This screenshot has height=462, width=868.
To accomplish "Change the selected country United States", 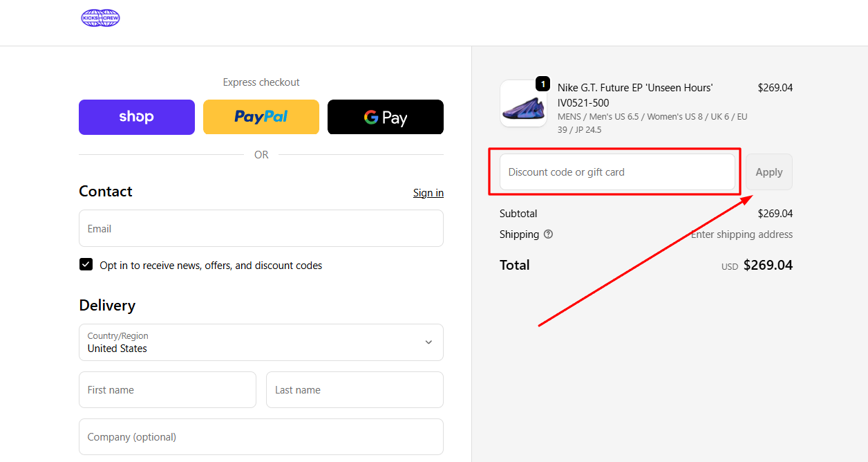I will pyautogui.click(x=261, y=342).
